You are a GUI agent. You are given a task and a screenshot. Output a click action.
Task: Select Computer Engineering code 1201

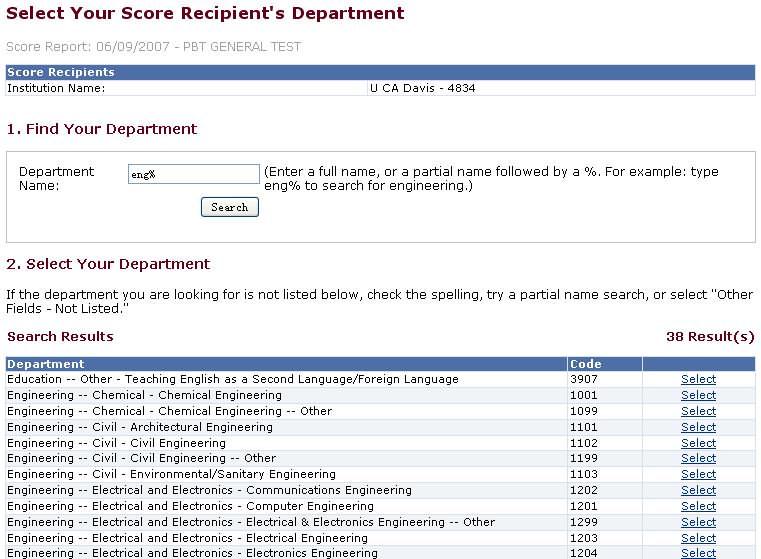(x=698, y=506)
